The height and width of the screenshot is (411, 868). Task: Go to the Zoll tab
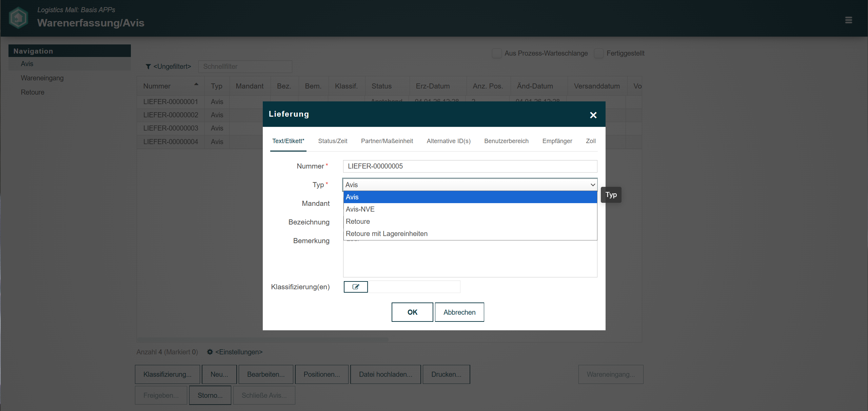tap(591, 141)
